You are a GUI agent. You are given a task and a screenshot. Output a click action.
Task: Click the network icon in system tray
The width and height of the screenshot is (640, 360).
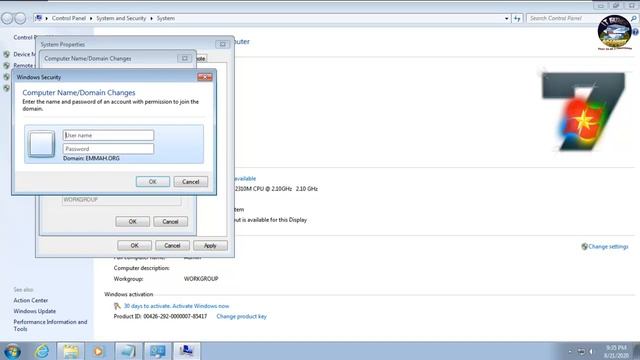pyautogui.click(x=581, y=351)
